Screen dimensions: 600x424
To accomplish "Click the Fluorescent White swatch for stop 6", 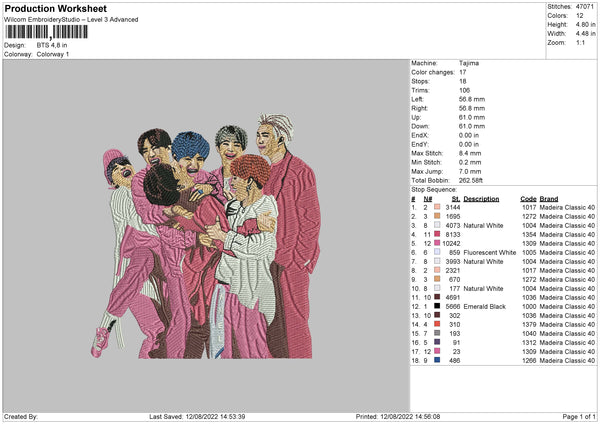I will (437, 252).
